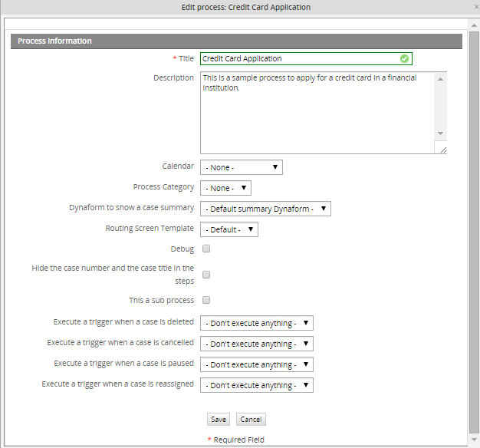Screen dimensions: 480x448
Task: Open the Routing Screen Template dropdown
Action: pos(228,229)
